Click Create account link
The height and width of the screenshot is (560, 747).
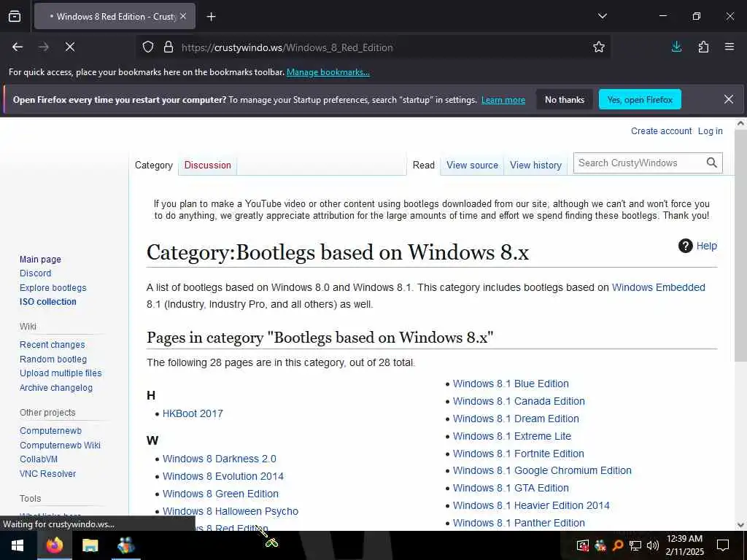tap(661, 131)
